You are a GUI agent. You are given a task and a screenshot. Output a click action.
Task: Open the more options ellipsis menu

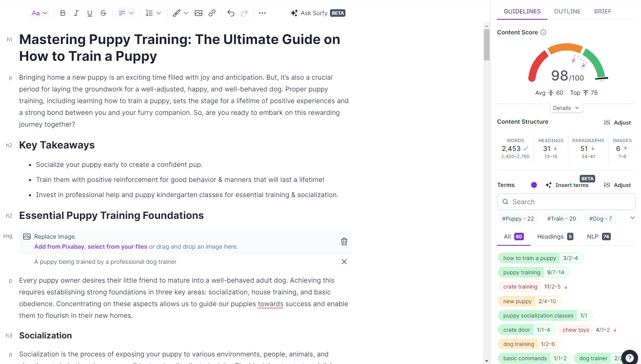pyautogui.click(x=262, y=13)
